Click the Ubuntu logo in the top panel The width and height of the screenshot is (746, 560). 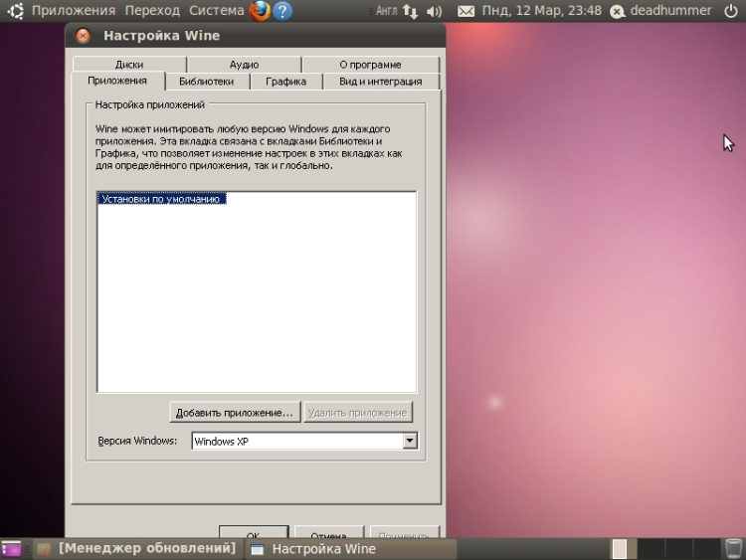point(16,11)
